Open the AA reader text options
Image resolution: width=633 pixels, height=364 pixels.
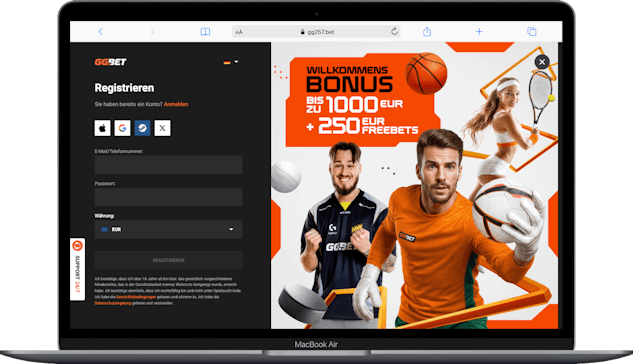[239, 32]
